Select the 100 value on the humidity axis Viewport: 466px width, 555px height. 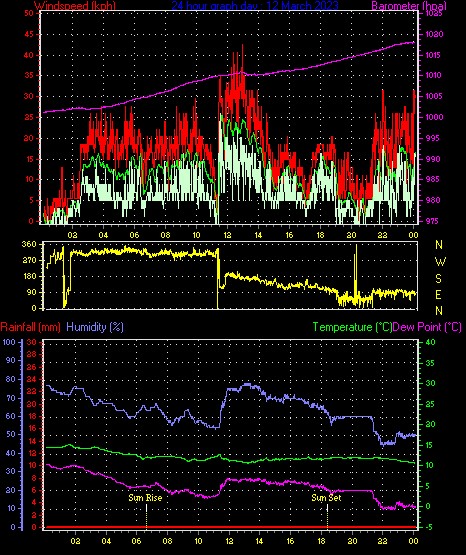point(9,342)
